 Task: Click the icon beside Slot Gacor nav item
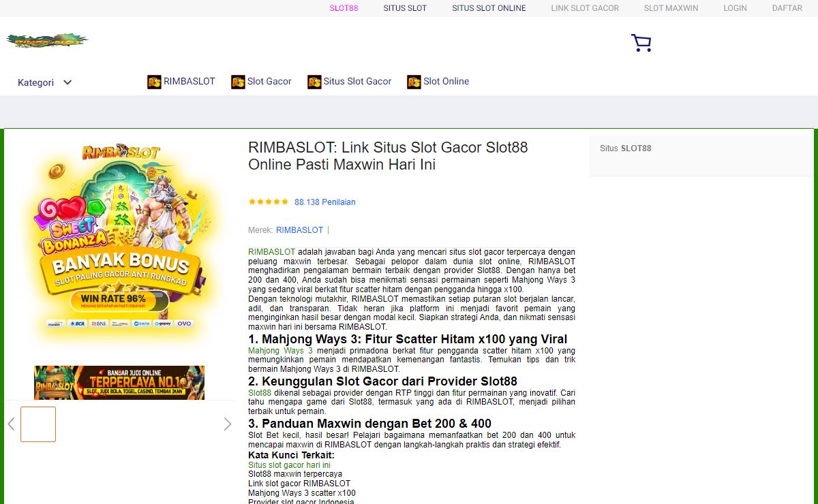[x=238, y=82]
